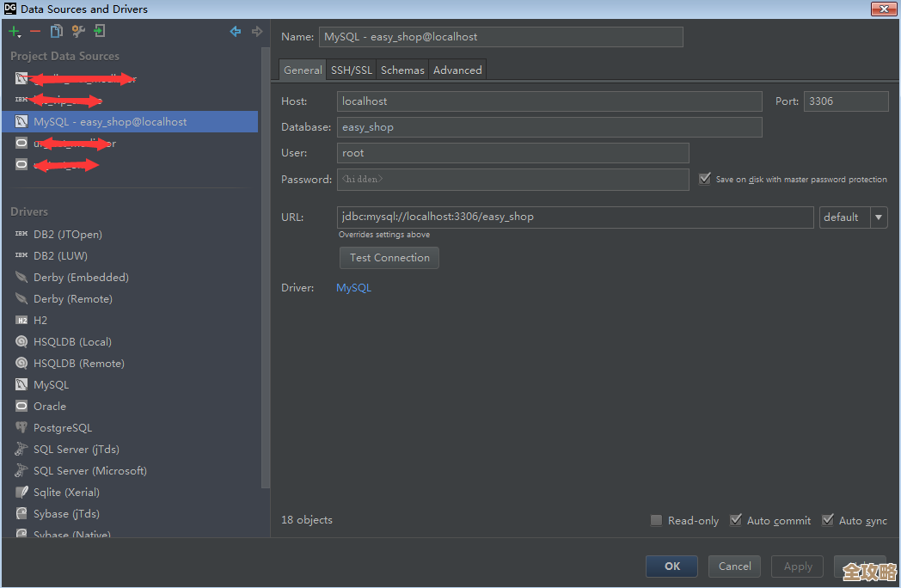Image resolution: width=901 pixels, height=588 pixels.
Task: Remove data source with red minus icon
Action: (35, 32)
